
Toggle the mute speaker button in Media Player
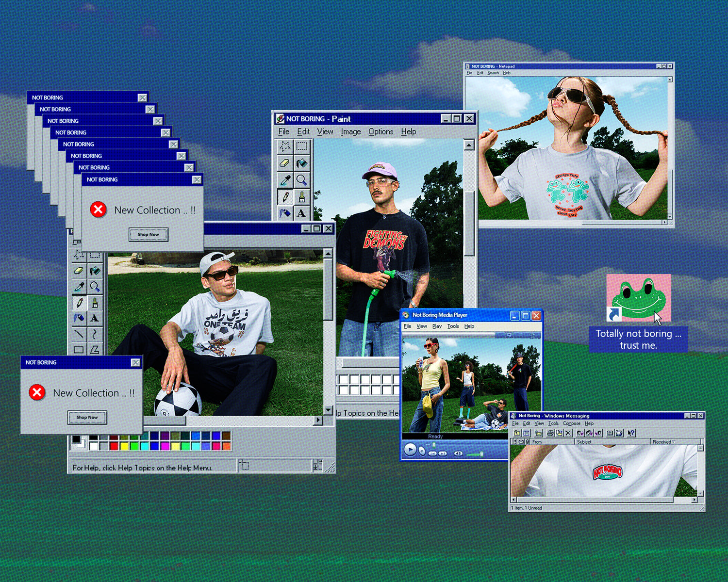[458, 453]
